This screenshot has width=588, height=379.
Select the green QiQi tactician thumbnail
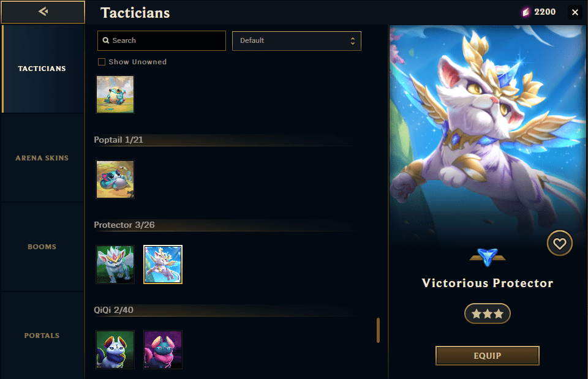[x=115, y=350]
